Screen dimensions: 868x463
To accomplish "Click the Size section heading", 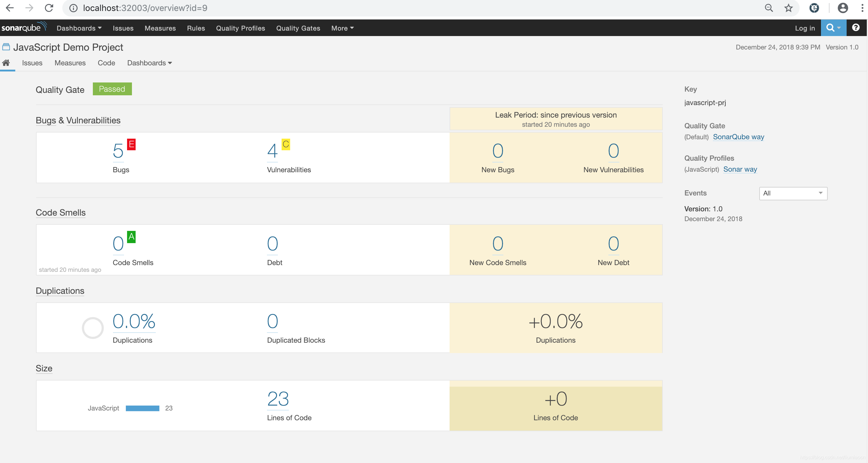I will [44, 368].
